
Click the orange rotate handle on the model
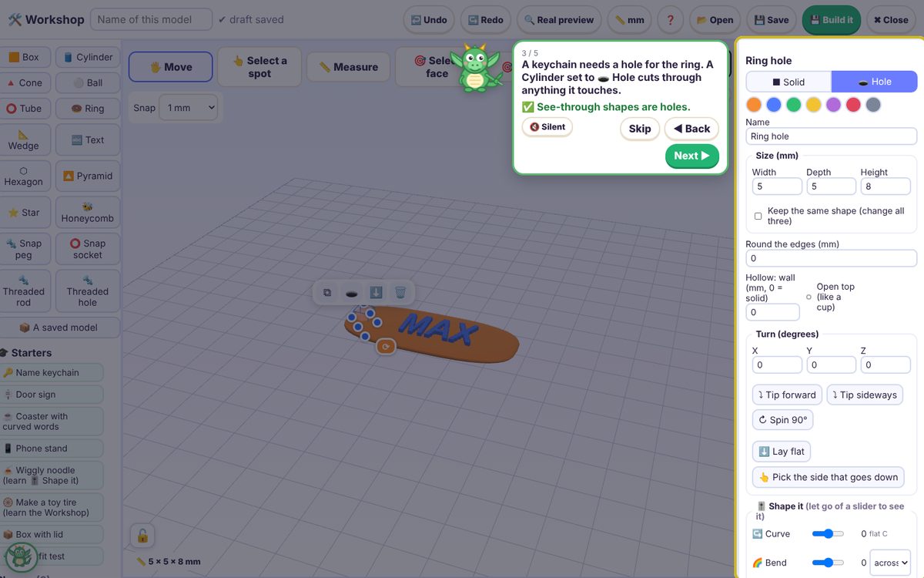click(x=386, y=347)
